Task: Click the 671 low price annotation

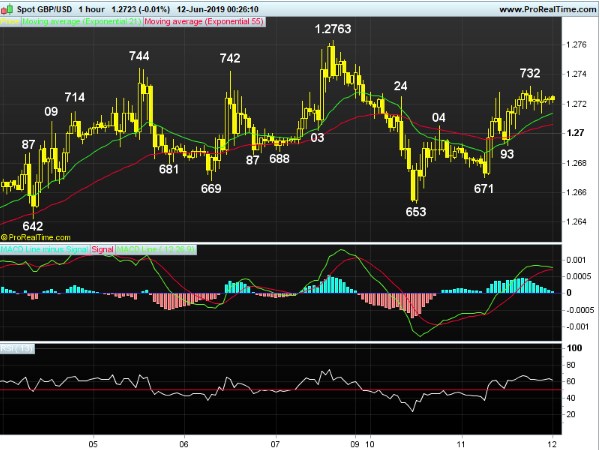Action: pyautogui.click(x=484, y=188)
